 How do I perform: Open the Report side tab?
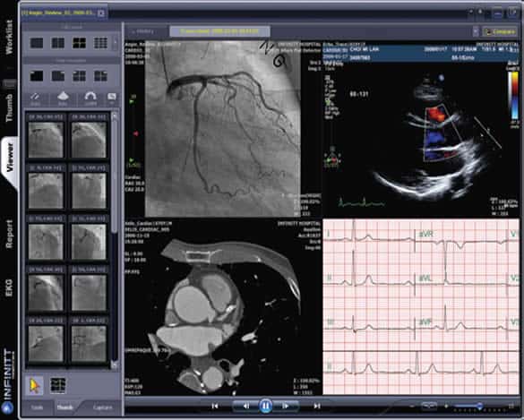pyautogui.click(x=9, y=234)
